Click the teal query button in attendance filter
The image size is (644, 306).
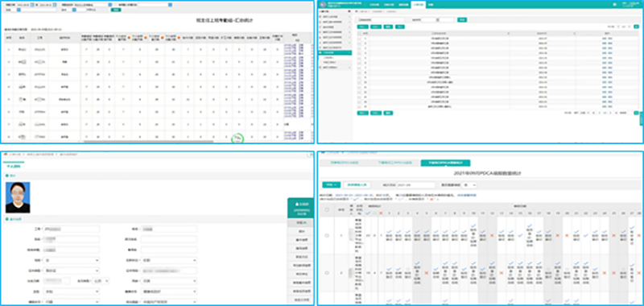click(116, 10)
